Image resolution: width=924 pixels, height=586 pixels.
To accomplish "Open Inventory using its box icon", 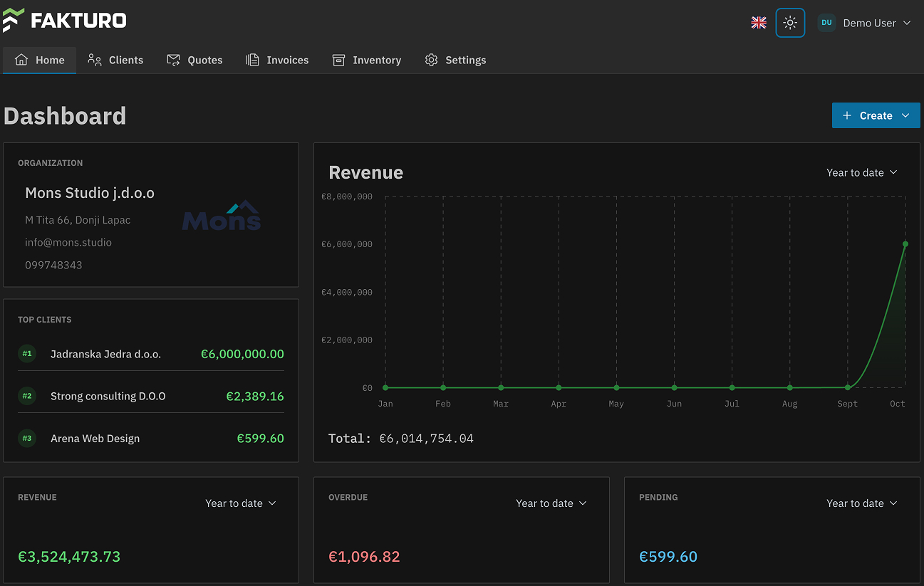I will (338, 60).
